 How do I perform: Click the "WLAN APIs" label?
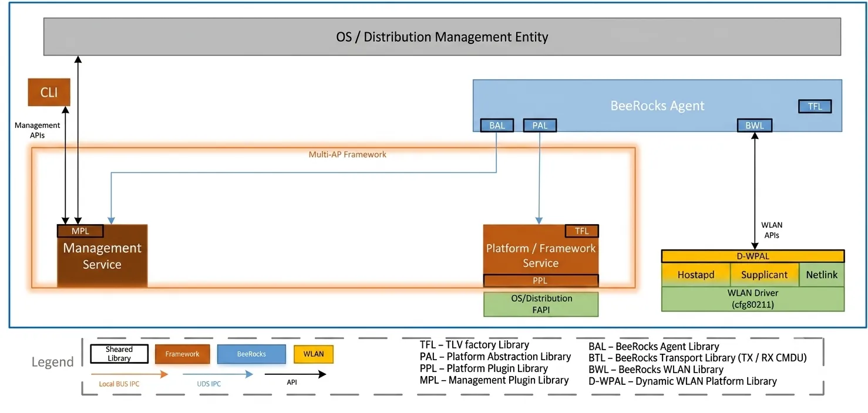pos(772,230)
